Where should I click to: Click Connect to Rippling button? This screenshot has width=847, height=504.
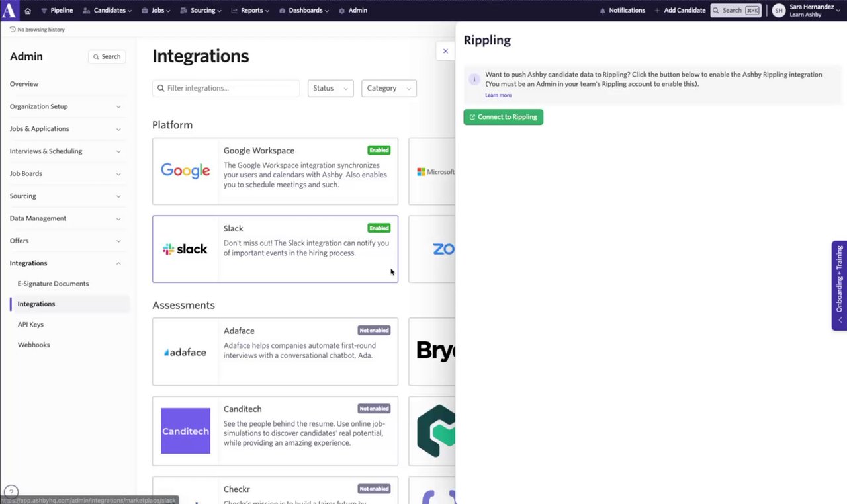(503, 117)
